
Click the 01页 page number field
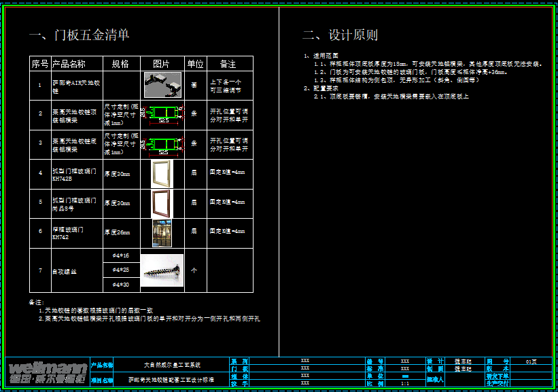coord(531,361)
